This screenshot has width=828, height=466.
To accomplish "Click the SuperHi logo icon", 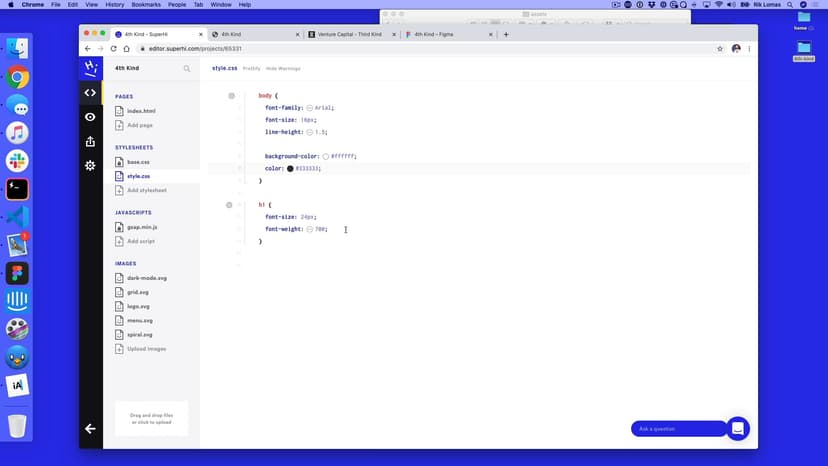I will (x=90, y=68).
